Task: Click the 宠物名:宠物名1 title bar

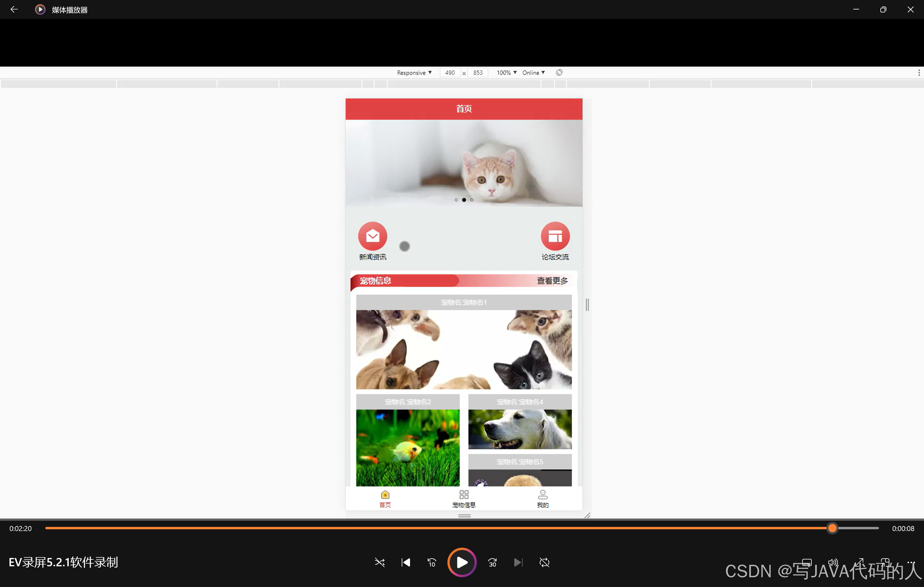Action: click(464, 302)
